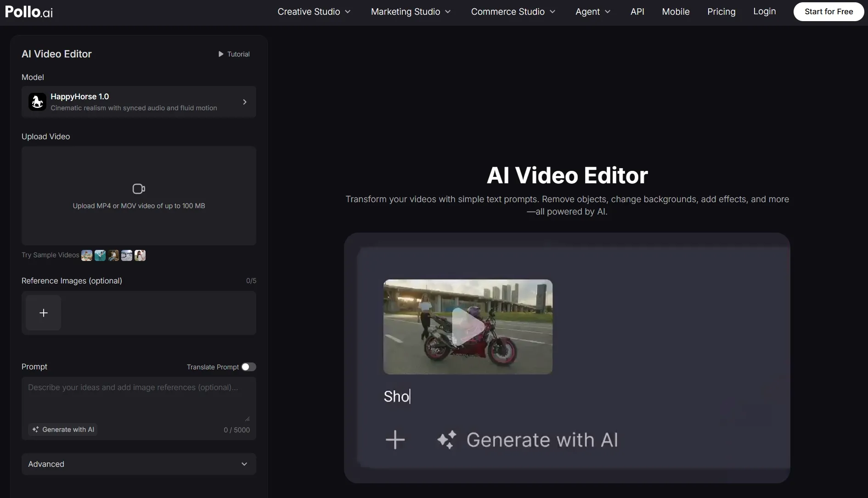Go to the API page

pos(637,11)
